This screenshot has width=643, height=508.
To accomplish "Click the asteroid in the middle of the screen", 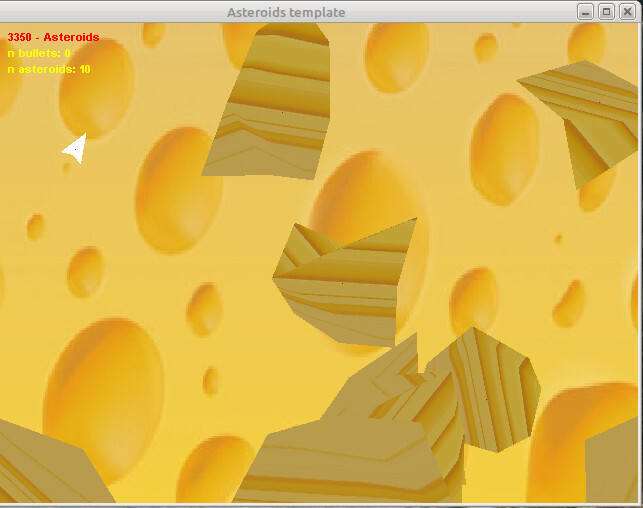I will tap(342, 283).
